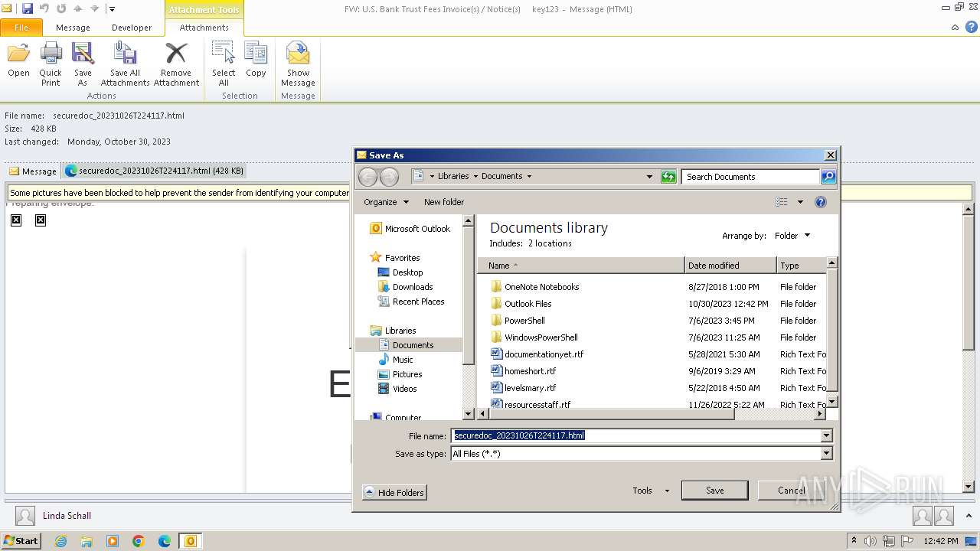The width and height of the screenshot is (980, 551).
Task: Sort by Date modified column header
Action: [730, 266]
